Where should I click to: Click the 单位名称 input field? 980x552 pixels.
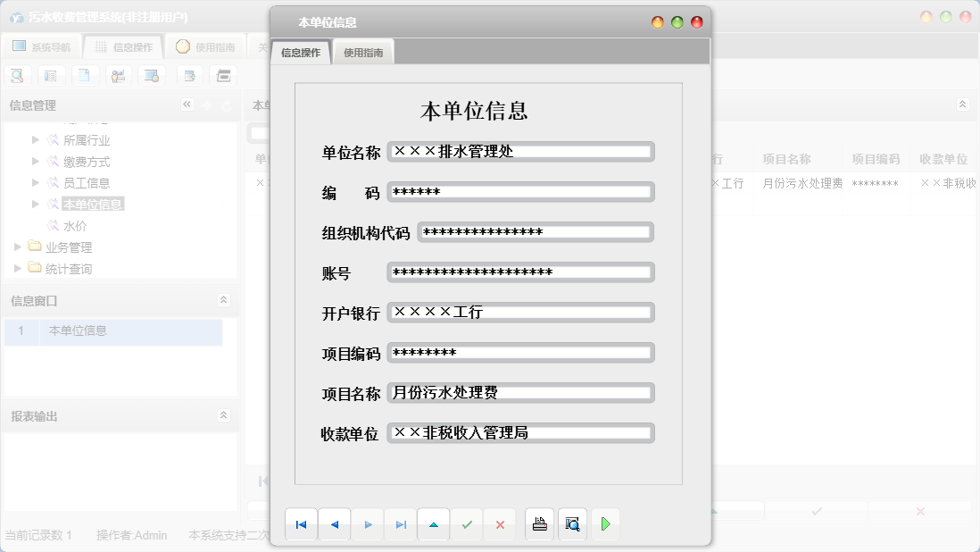[520, 152]
